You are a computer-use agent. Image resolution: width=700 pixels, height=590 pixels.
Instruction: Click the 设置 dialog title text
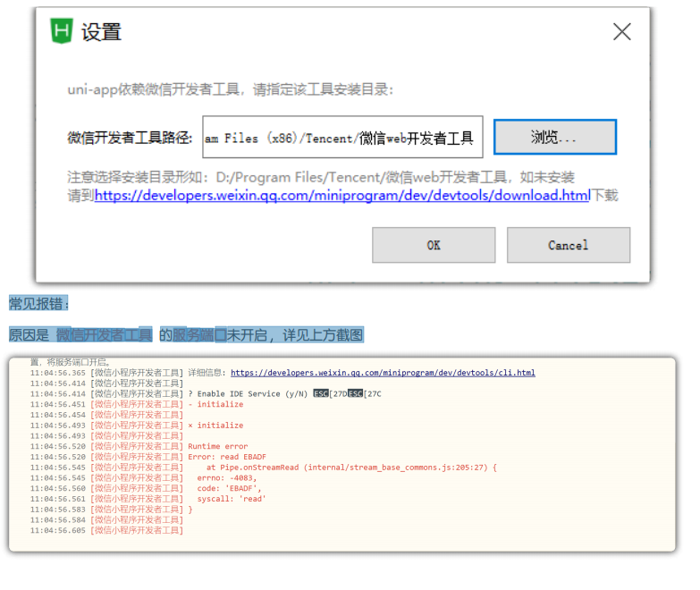pos(101,32)
